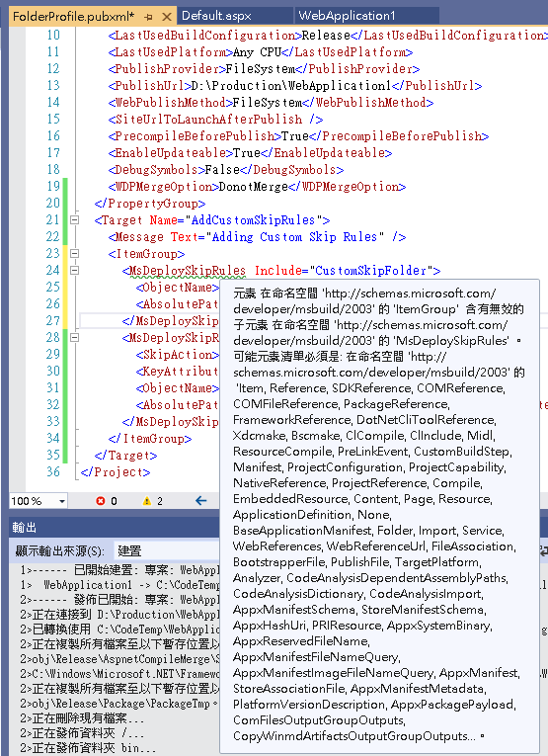Click the output line 正在刪除現有檔案
The height and width of the screenshot is (756, 548).
click(82, 718)
